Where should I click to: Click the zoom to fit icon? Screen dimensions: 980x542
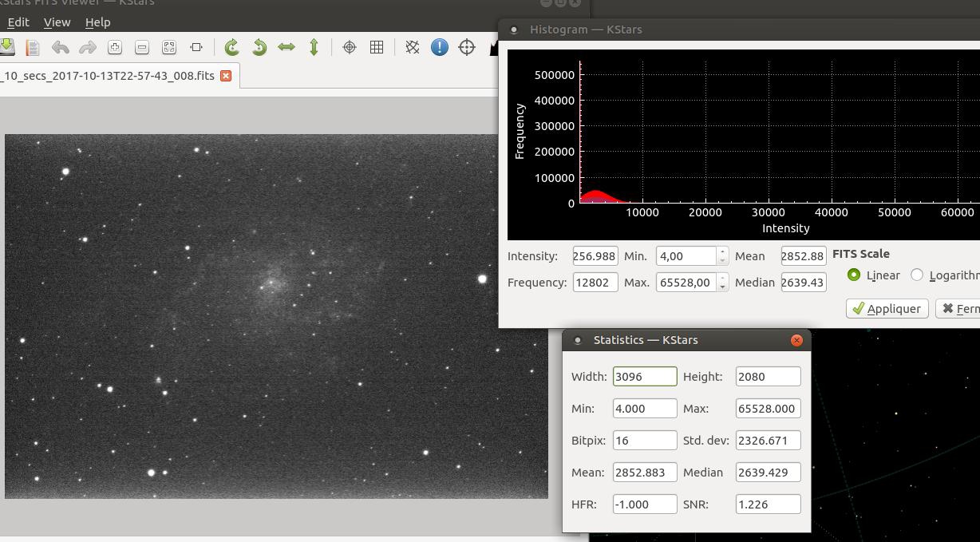(196, 47)
